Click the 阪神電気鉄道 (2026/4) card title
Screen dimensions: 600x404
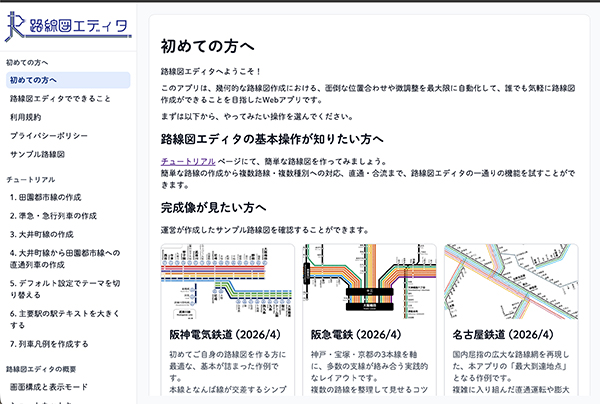(x=225, y=335)
